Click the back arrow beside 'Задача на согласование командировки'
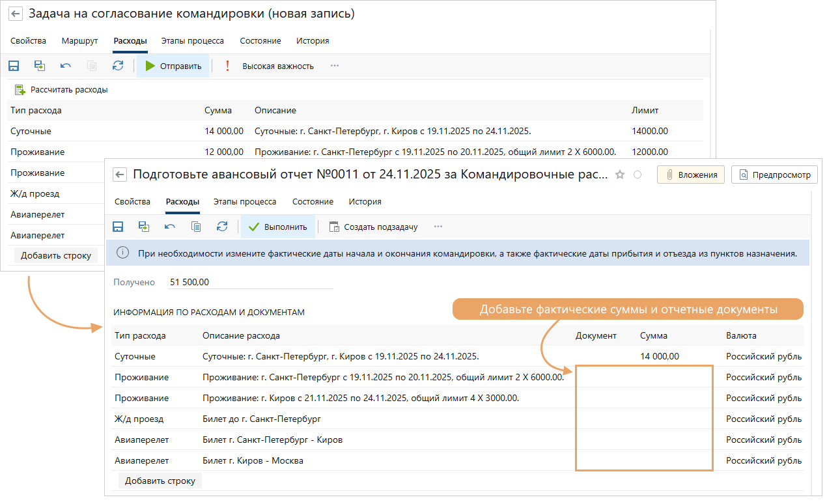This screenshot has width=827, height=504. click(x=16, y=14)
